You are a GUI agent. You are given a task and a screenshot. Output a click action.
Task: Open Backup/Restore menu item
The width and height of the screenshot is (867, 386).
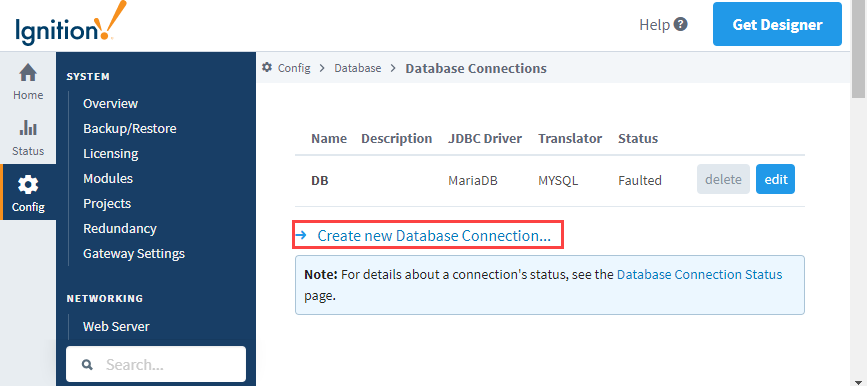click(129, 128)
